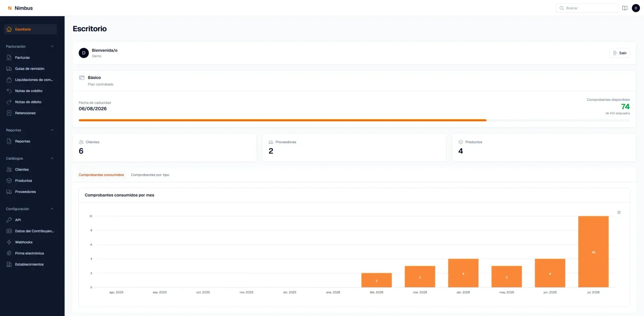
Task: Click the may. 2026 chart bar
Action: tap(507, 277)
